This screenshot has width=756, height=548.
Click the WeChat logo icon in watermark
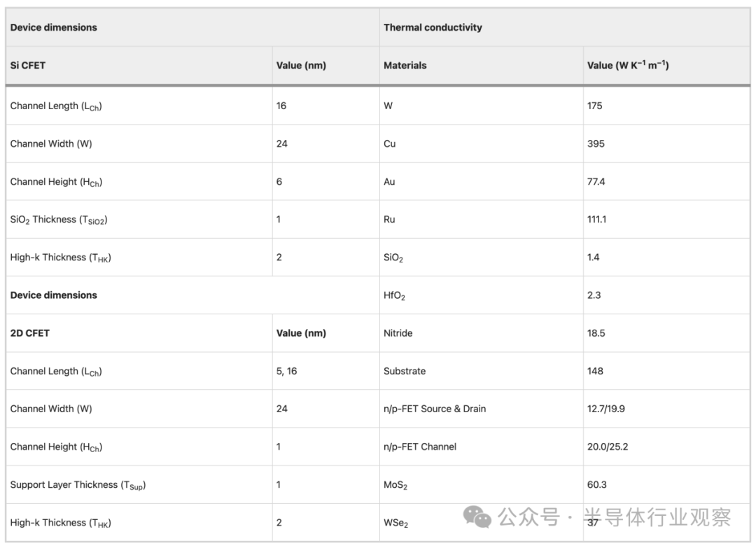click(479, 518)
